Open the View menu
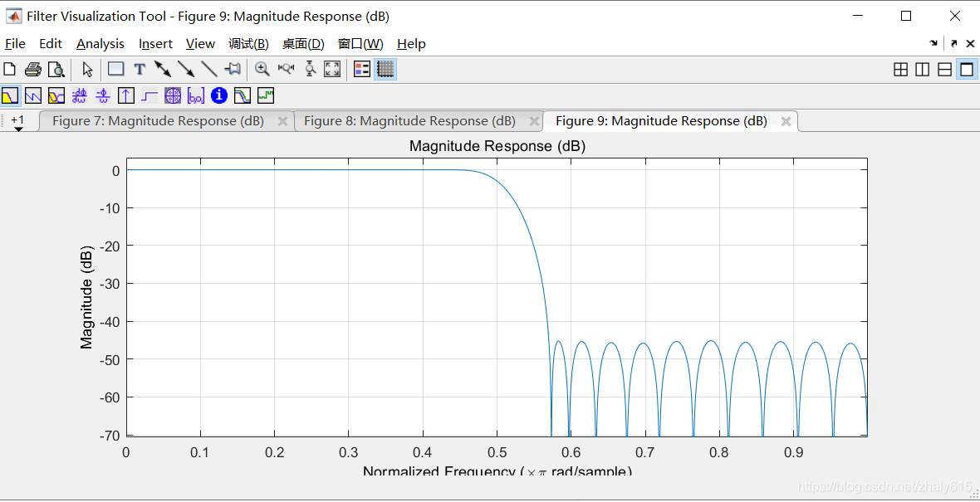The width and height of the screenshot is (980, 502). 201,44
